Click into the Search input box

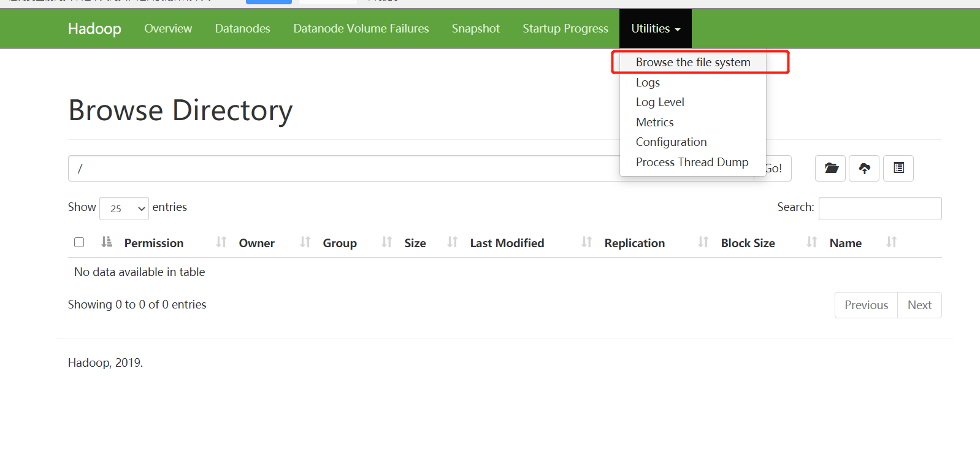coord(880,209)
